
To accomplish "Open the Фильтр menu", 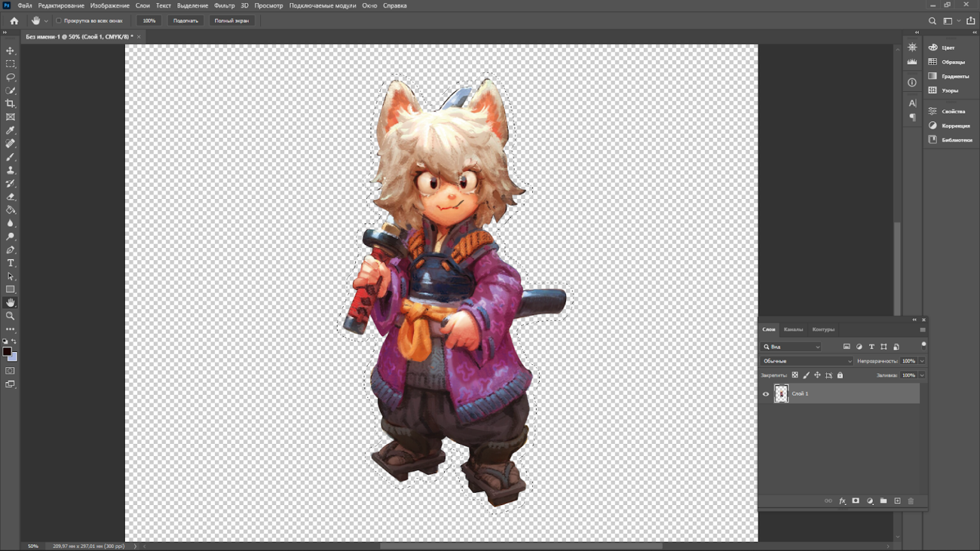I will click(x=224, y=6).
